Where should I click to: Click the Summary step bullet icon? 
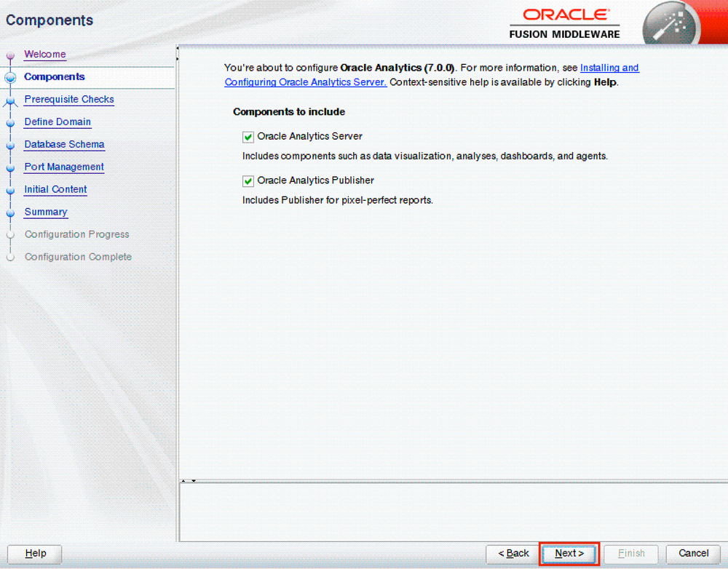[x=10, y=213]
